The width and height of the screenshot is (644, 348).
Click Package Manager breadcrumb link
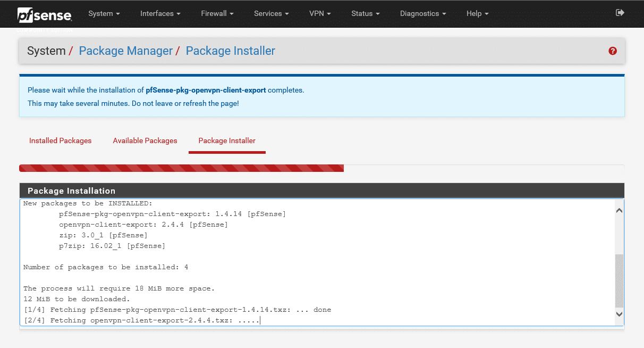coord(126,51)
